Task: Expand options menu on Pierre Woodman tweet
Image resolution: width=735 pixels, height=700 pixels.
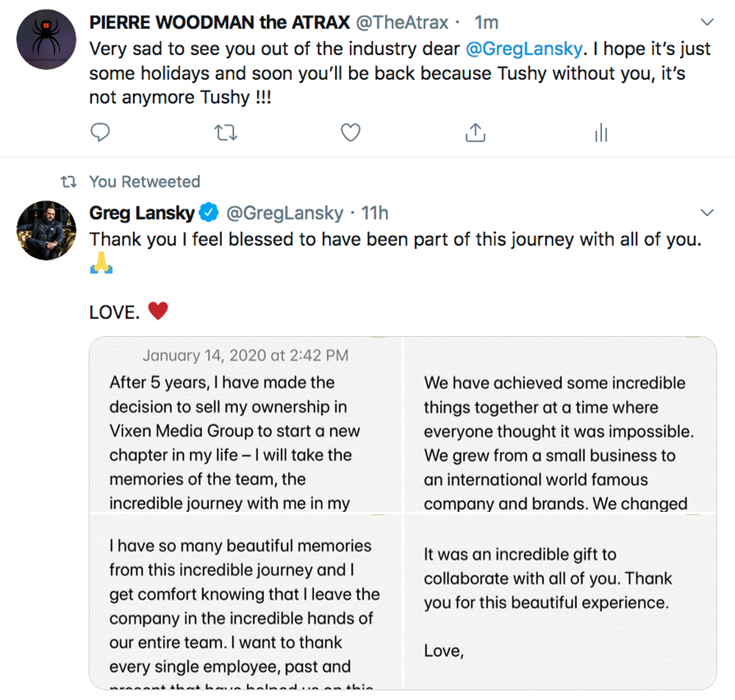Action: (707, 22)
